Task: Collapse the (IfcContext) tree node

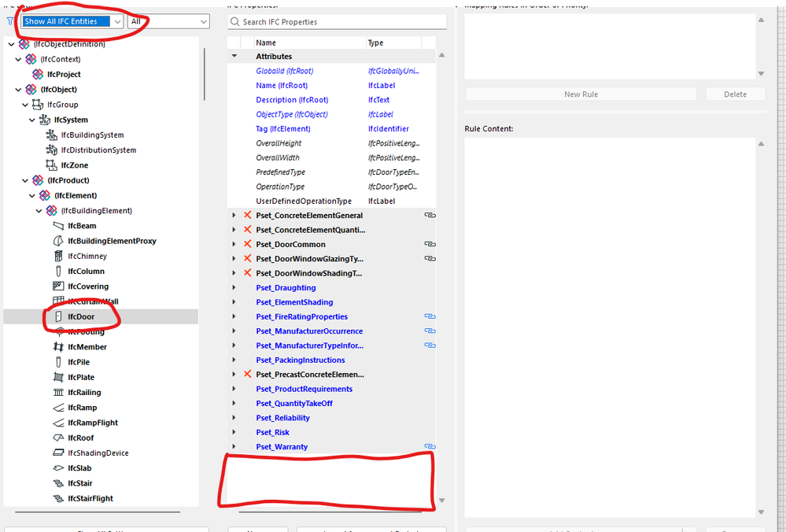Action: tap(19, 59)
